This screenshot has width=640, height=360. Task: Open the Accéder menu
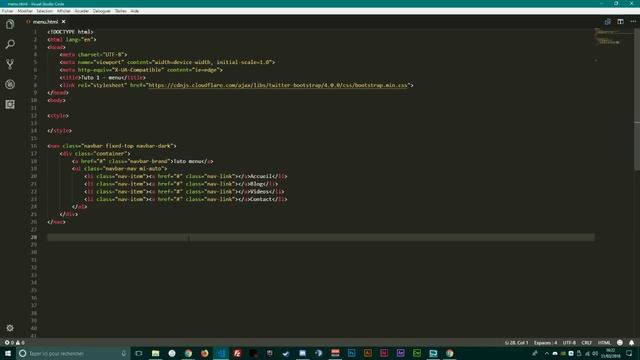pyautogui.click(x=82, y=11)
